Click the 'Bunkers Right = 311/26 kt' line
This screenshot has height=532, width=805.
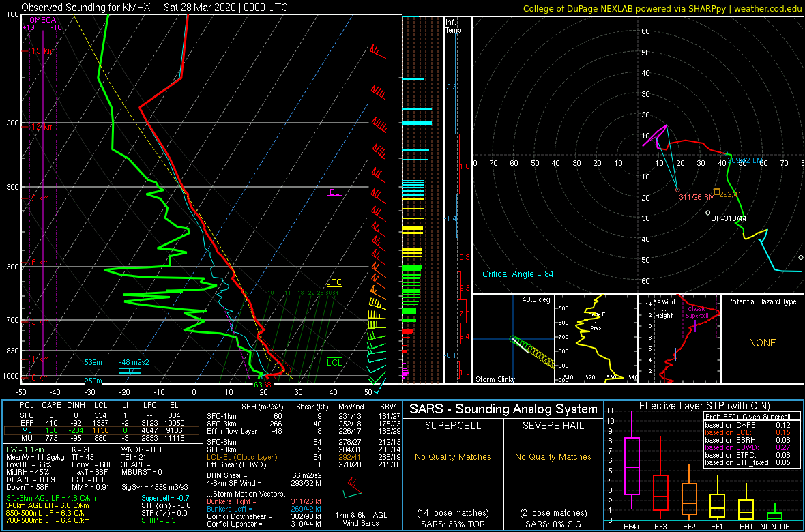coord(264,501)
